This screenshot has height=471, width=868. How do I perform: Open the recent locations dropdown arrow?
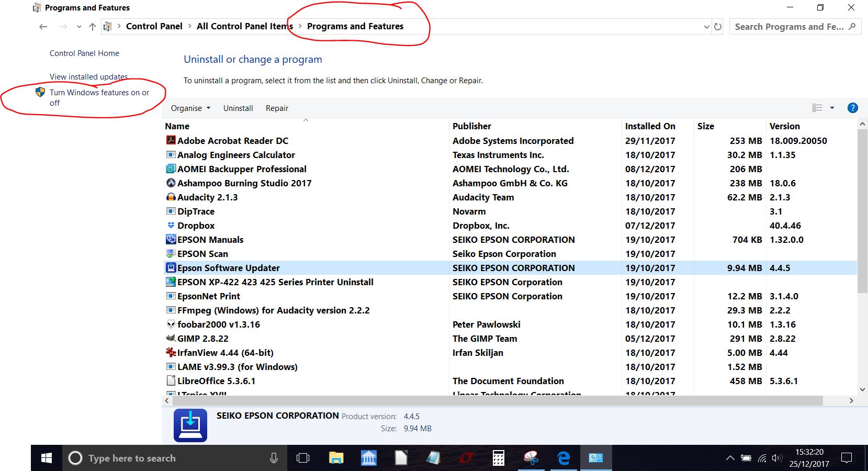point(79,27)
